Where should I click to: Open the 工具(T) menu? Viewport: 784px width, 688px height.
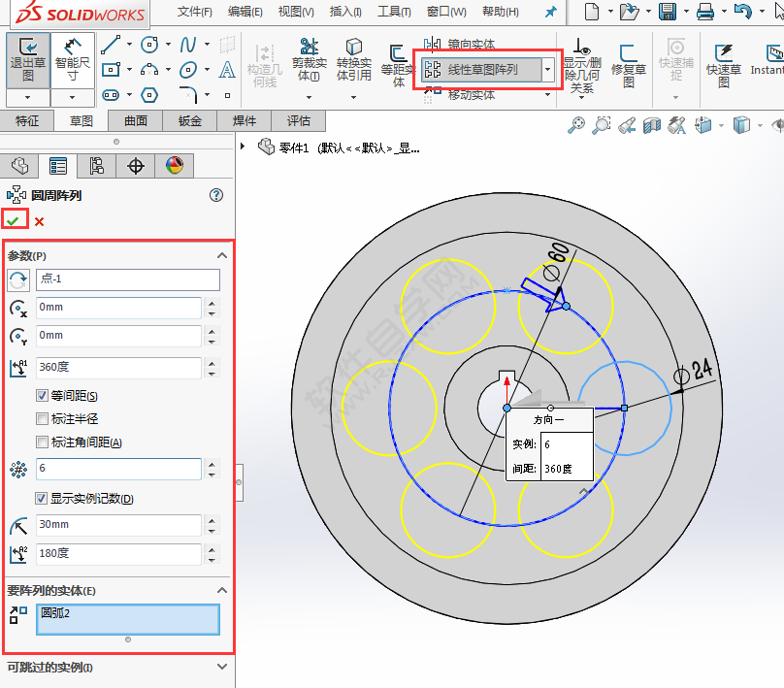pyautogui.click(x=394, y=12)
